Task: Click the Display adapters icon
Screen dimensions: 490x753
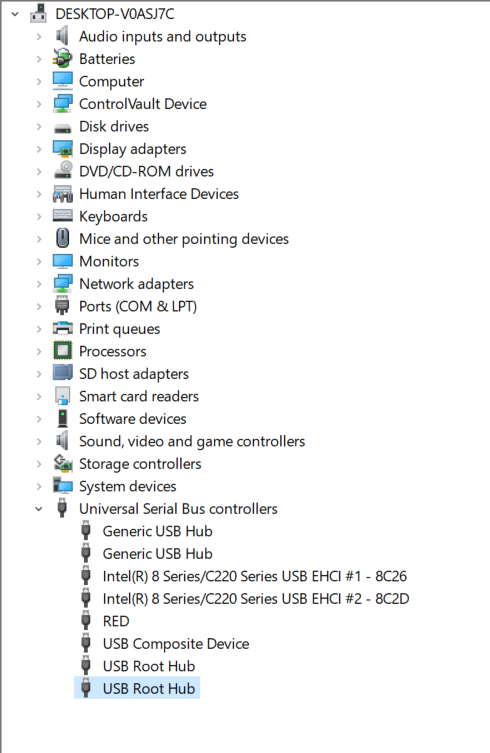Action: click(62, 149)
